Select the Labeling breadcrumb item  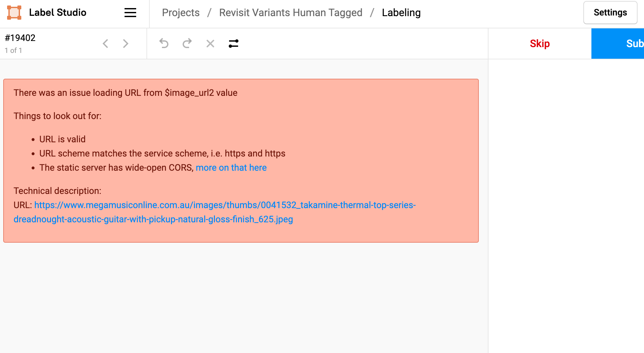pyautogui.click(x=401, y=13)
